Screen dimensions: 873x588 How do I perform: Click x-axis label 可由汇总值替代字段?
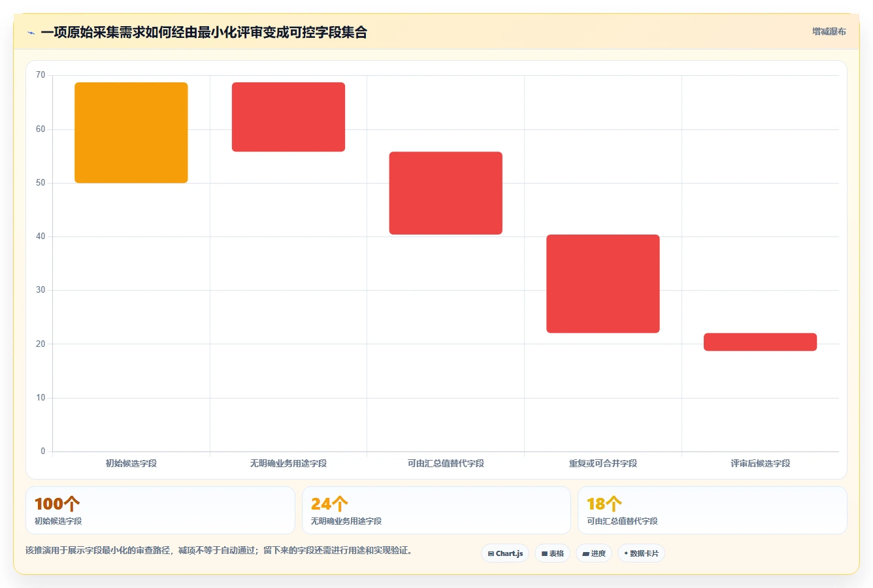pyautogui.click(x=446, y=463)
